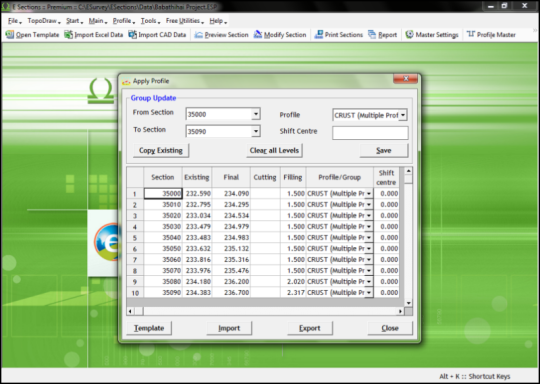The height and width of the screenshot is (384, 540).
Task: Open the Start menu item
Action: pyautogui.click(x=74, y=21)
